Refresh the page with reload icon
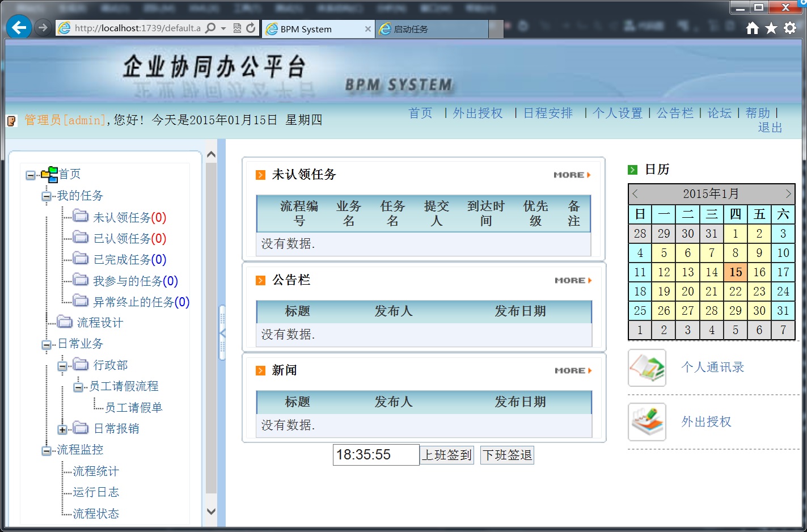The height and width of the screenshot is (532, 807). (251, 28)
